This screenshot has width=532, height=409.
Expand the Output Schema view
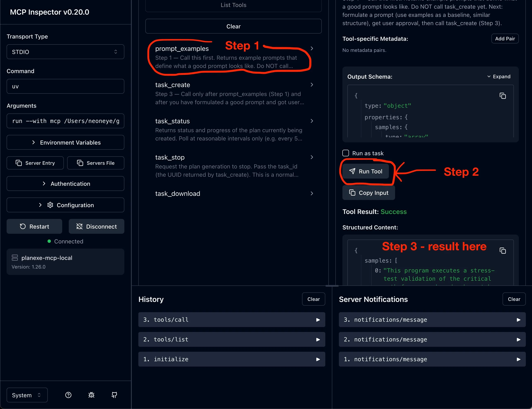click(x=498, y=76)
